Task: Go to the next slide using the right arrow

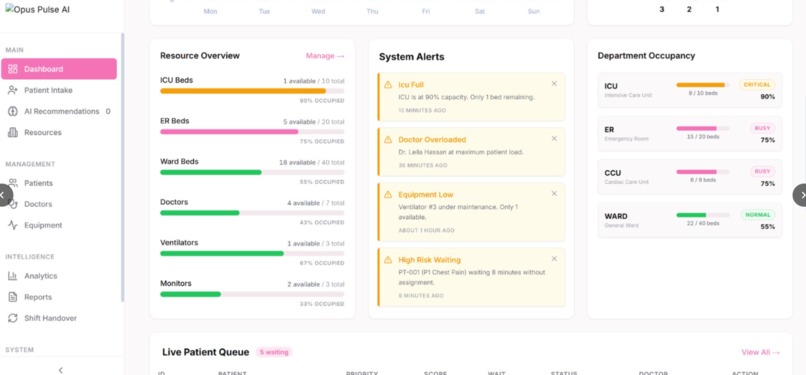Action: [801, 195]
